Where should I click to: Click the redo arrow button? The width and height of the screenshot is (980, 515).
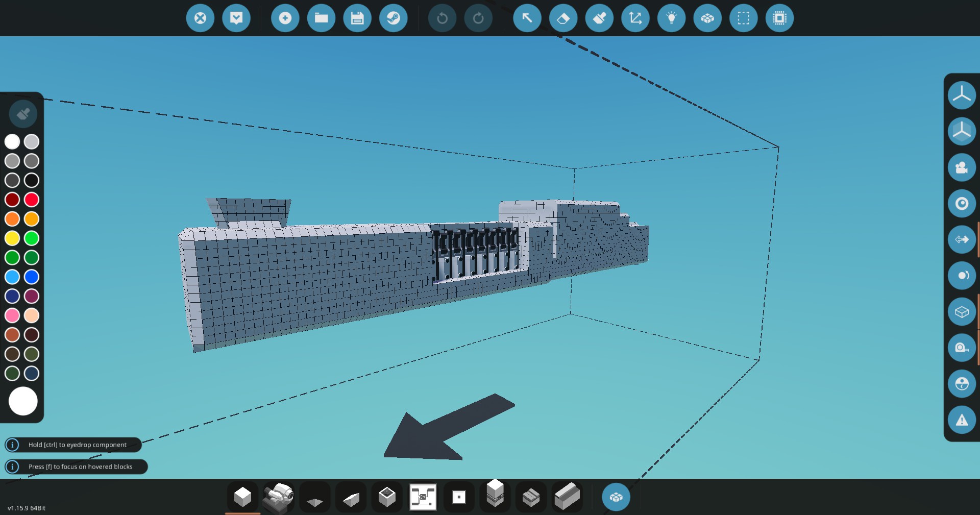click(x=478, y=18)
